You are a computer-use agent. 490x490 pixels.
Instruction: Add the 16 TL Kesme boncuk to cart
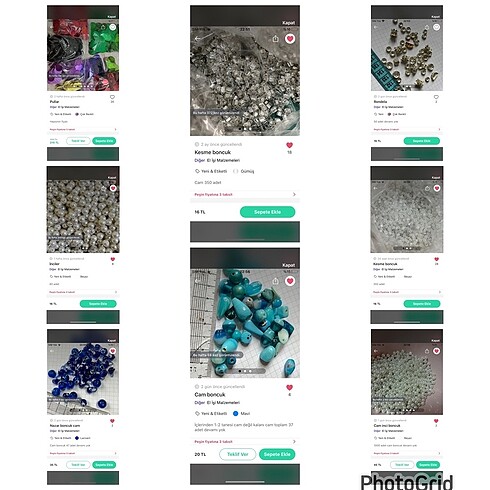click(x=267, y=212)
